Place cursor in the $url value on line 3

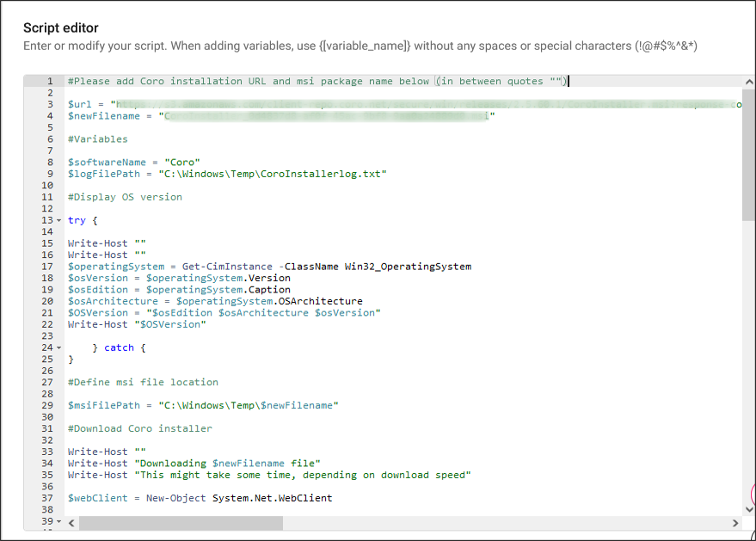[x=258, y=103]
